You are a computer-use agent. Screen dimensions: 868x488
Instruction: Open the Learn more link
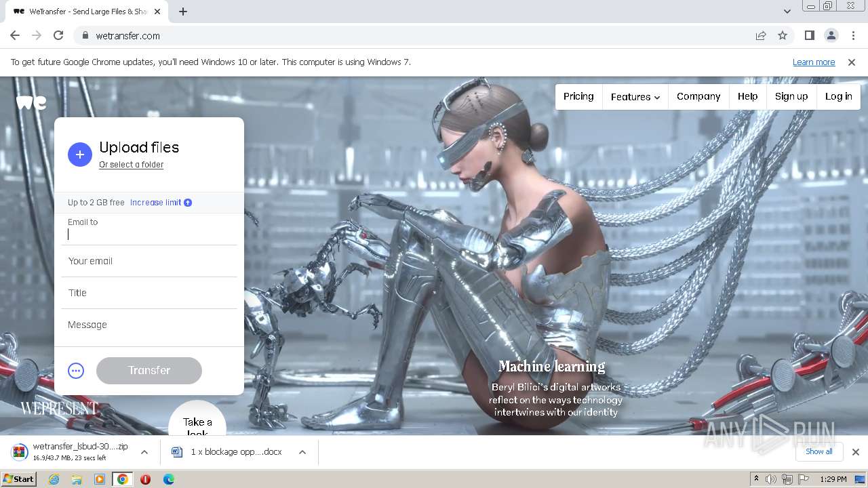814,62
